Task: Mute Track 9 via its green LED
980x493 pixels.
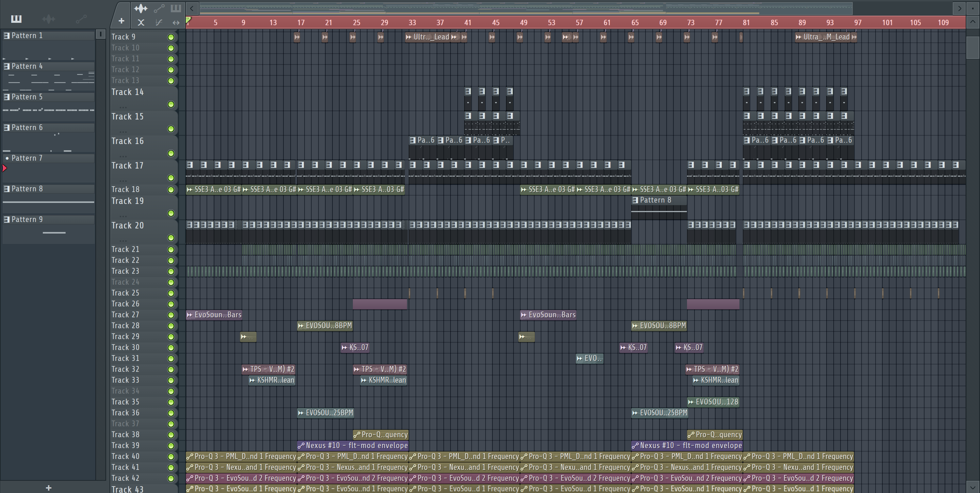Action: pyautogui.click(x=171, y=37)
